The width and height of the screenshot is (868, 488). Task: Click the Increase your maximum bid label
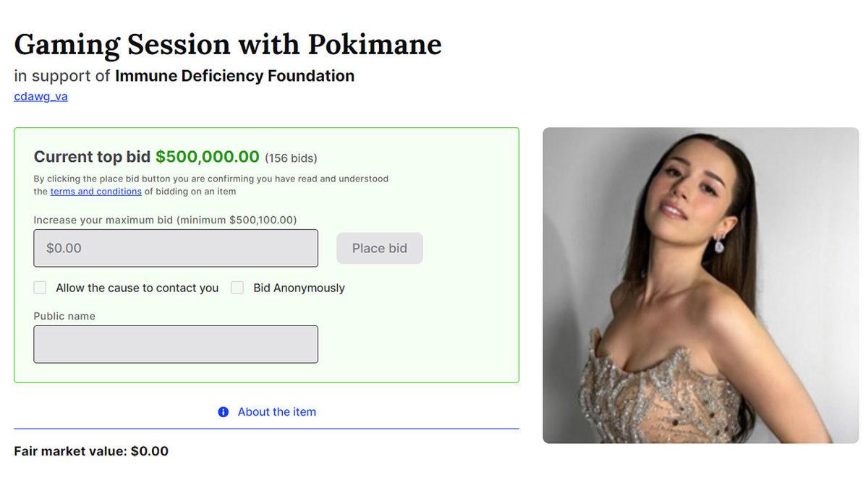165,220
